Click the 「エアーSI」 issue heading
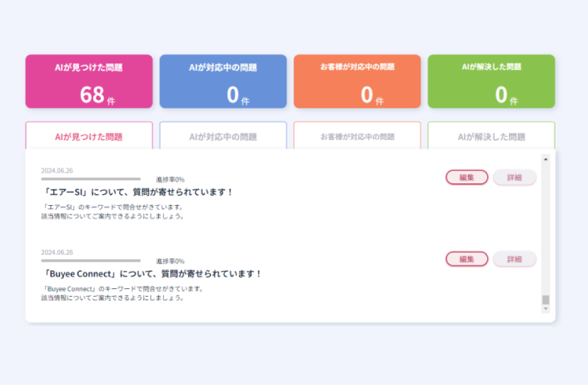The width and height of the screenshot is (588, 385). pyautogui.click(x=137, y=192)
